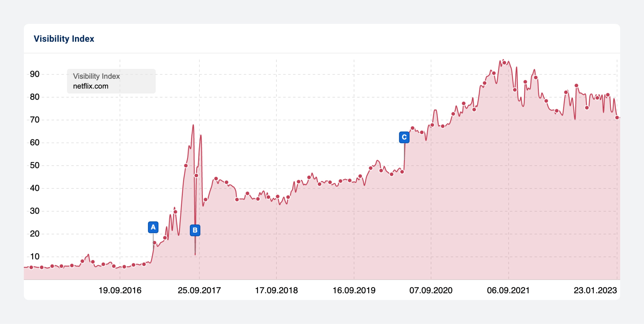Click the highest peak data point above 90

coord(504,63)
